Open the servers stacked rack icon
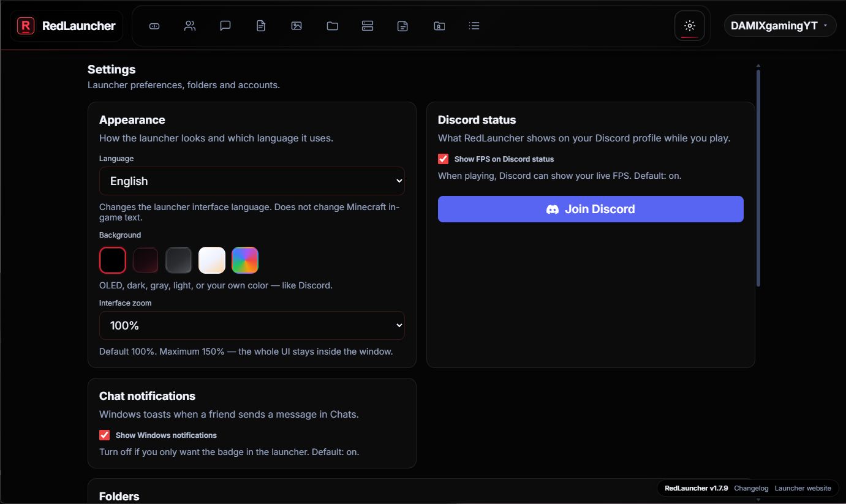Screen dimensions: 846x504 pyautogui.click(x=368, y=26)
